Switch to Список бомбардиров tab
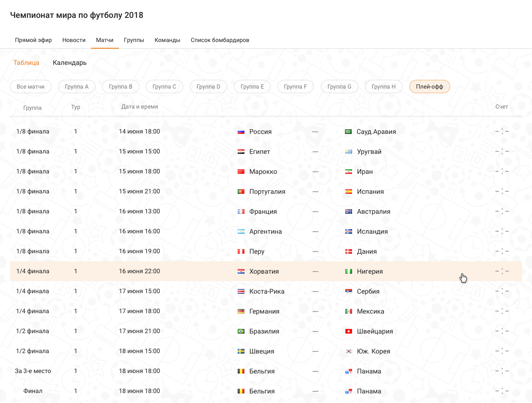Viewport: 532px width, 403px height. point(220,40)
